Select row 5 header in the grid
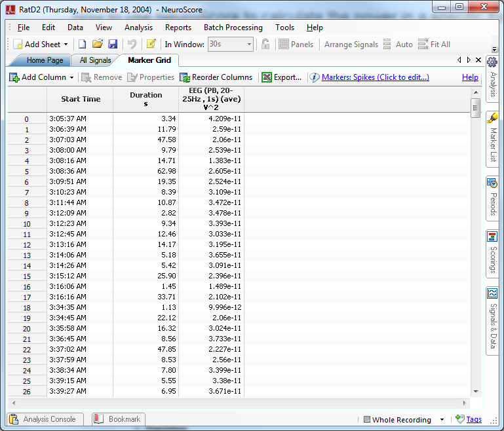Screen dimensions: 504x431 pyautogui.click(x=27, y=172)
